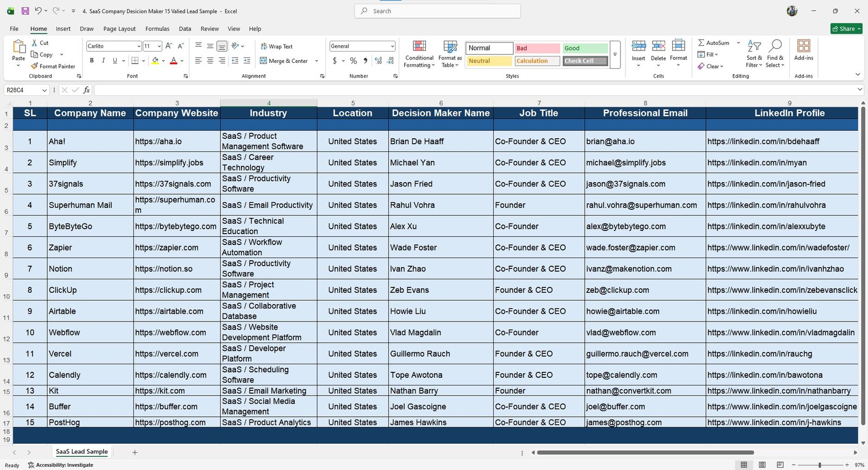
Task: Click the zoom slider handle
Action: (820, 465)
